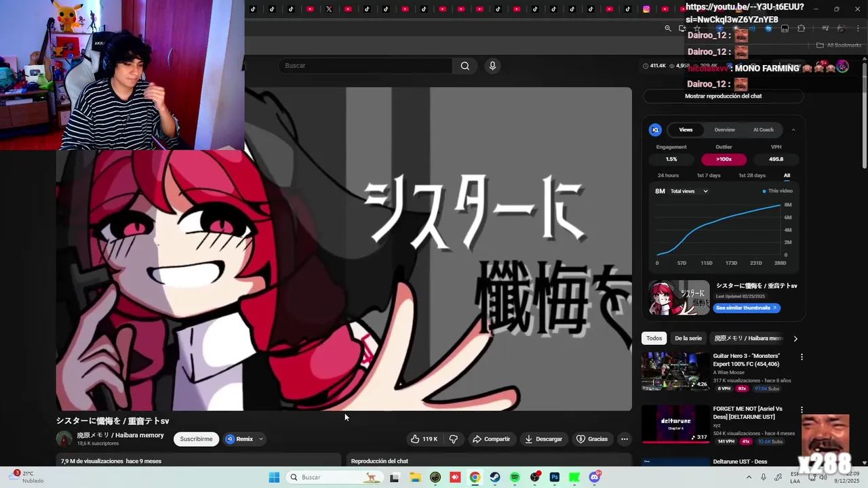
Task: Click inside the Buscar YouTube search field
Action: [366, 66]
